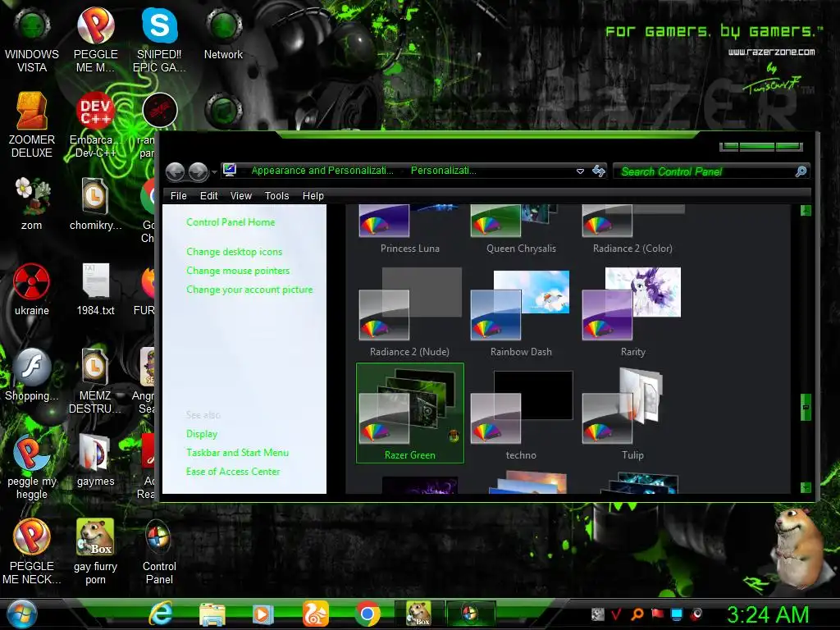The image size is (840, 630).
Task: Open File Explorer from the taskbar
Action: point(212,614)
